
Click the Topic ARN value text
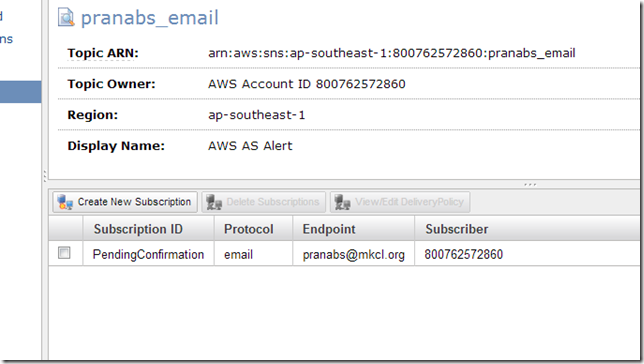tap(391, 53)
